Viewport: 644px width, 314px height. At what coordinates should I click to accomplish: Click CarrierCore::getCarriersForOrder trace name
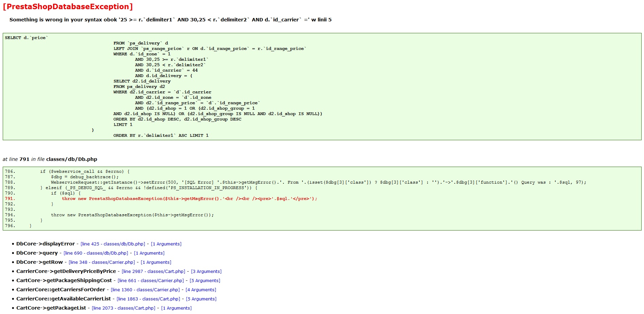point(60,290)
